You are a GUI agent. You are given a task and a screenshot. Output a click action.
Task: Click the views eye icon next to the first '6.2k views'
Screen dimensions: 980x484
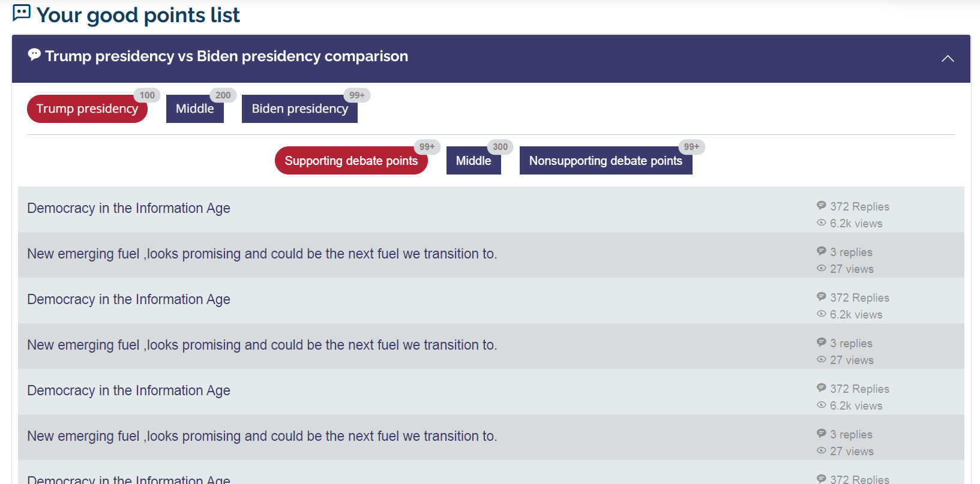[822, 223]
